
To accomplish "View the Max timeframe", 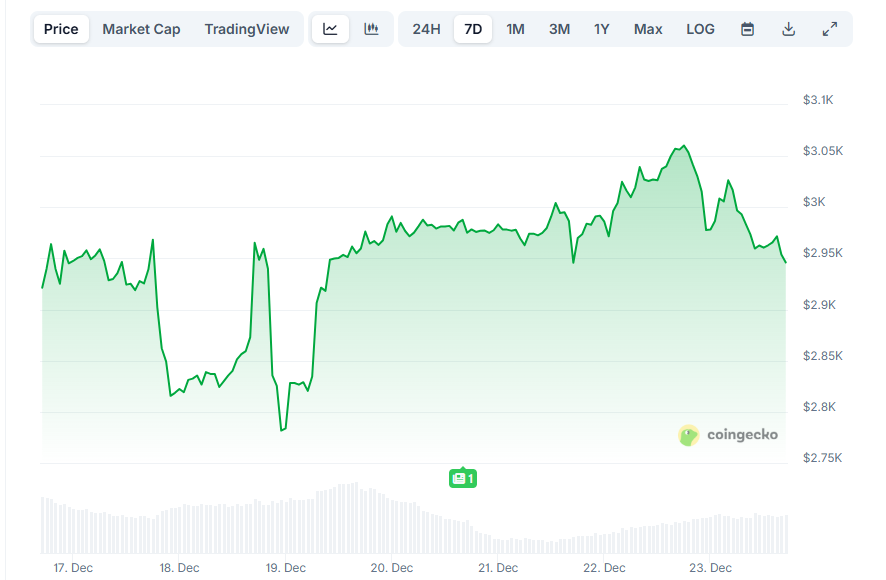I will pos(648,29).
